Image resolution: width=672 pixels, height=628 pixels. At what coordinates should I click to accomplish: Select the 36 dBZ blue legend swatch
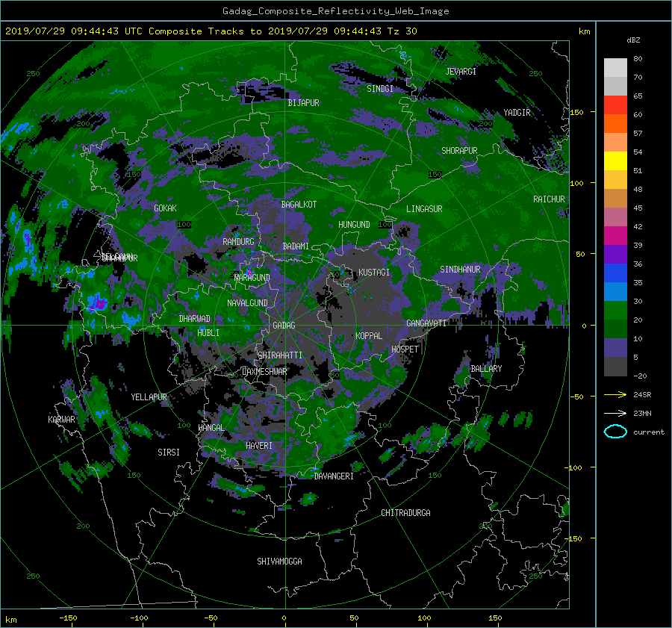(615, 273)
